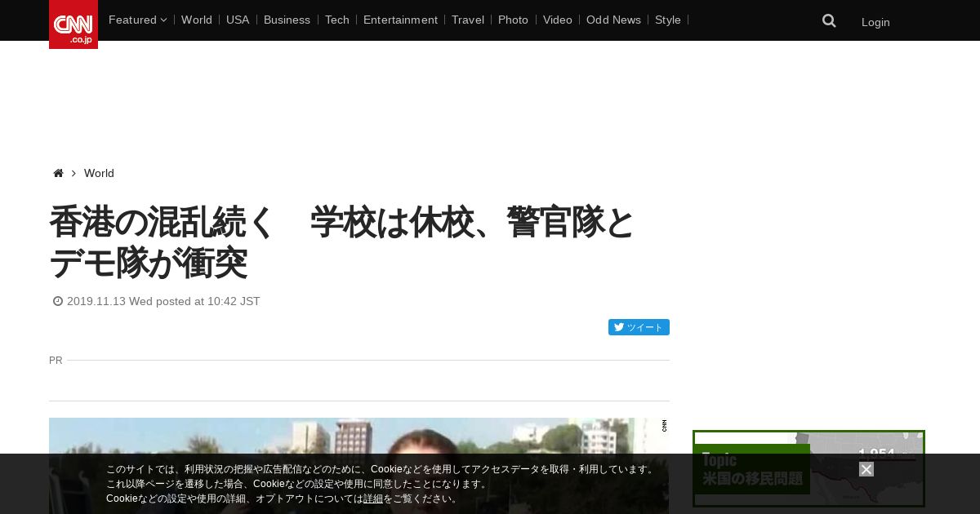Select the article headline 香港の混乱続く

[342, 242]
